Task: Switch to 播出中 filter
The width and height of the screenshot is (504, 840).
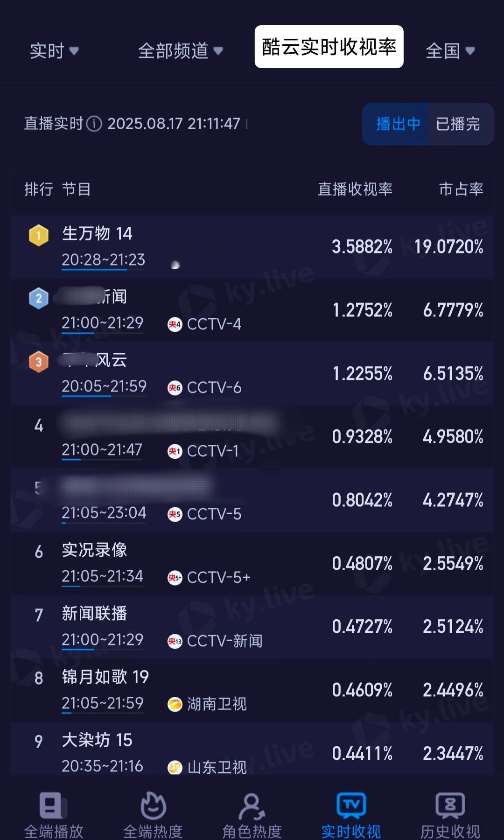Action: tap(398, 124)
